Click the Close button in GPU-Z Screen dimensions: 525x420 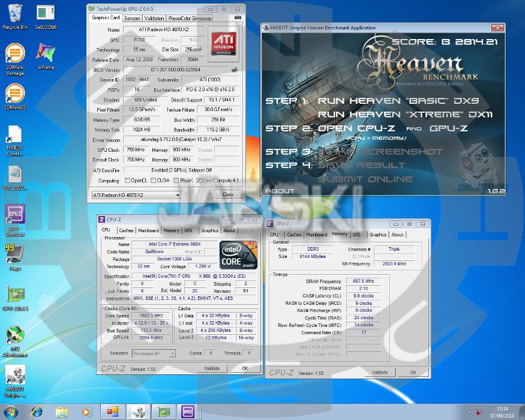(228, 194)
